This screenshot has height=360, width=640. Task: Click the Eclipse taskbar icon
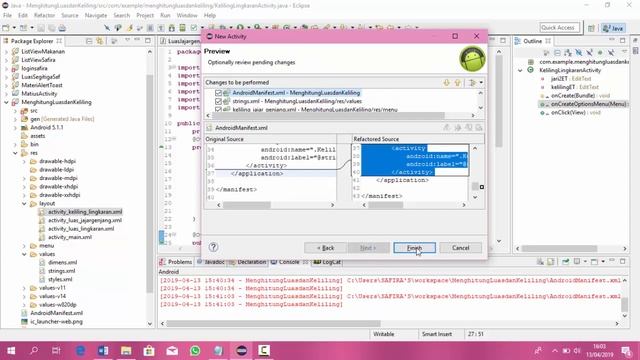tap(241, 351)
